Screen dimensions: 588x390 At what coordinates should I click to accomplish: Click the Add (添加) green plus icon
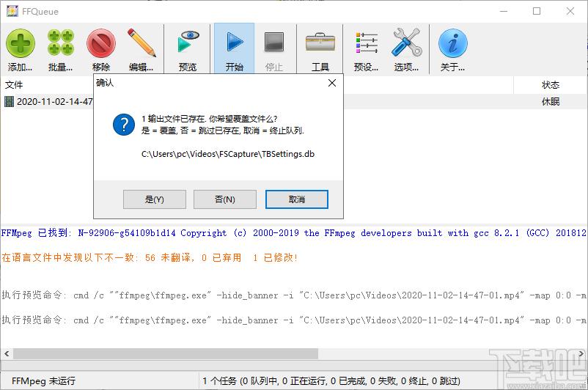tap(21, 43)
